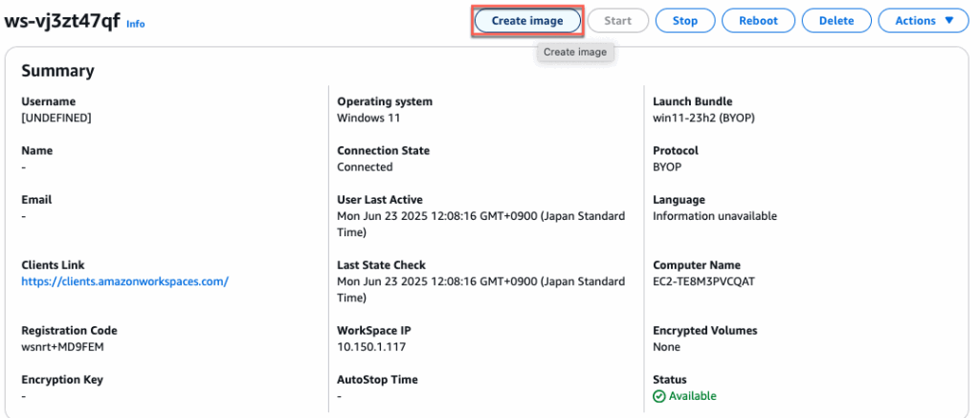This screenshot has width=980, height=418.
Task: Delete the WorkSpace via the Delete button
Action: click(x=835, y=20)
